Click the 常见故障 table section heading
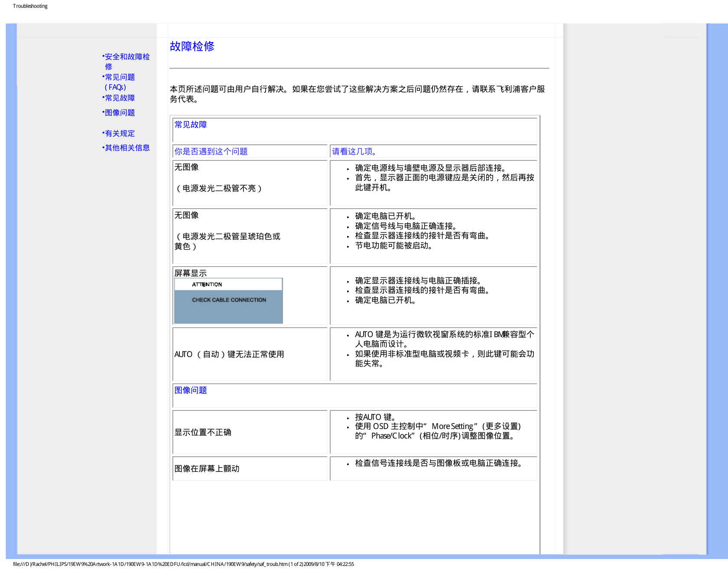 point(191,125)
